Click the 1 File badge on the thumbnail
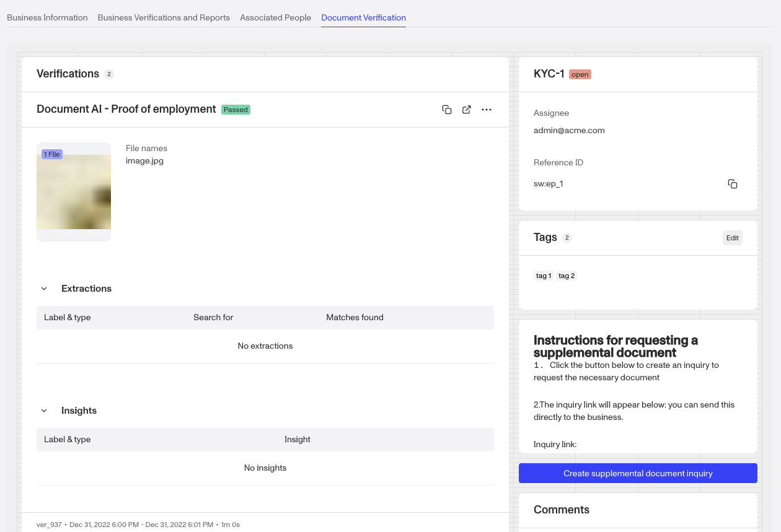 pos(52,154)
